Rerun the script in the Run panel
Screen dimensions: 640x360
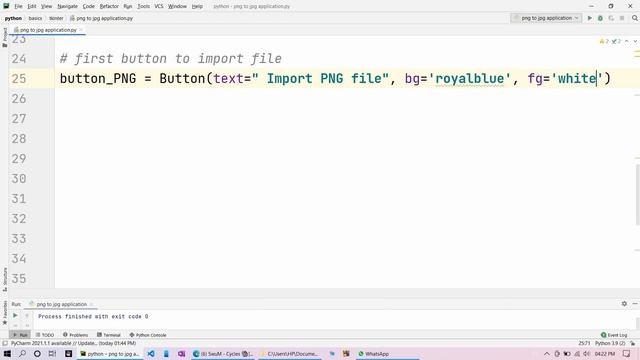pos(15,316)
